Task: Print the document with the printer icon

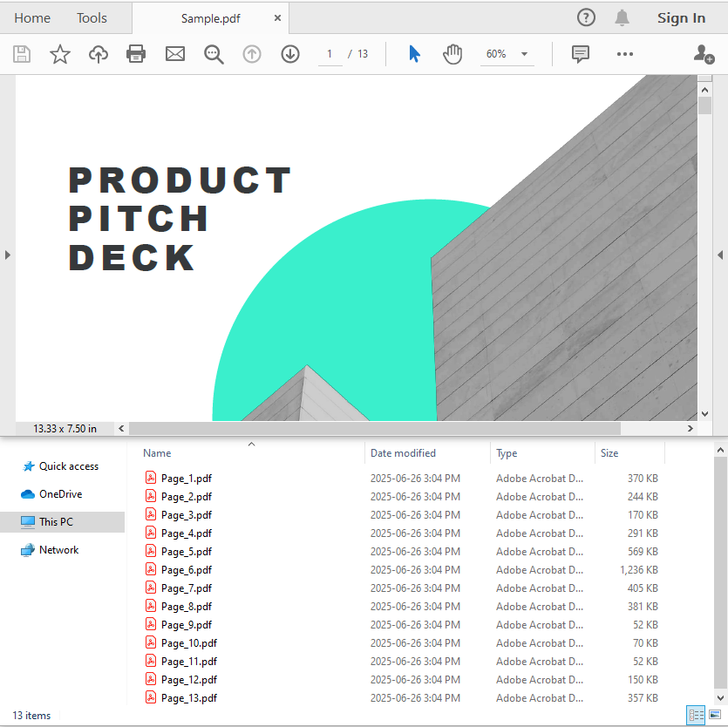Action: click(x=136, y=54)
